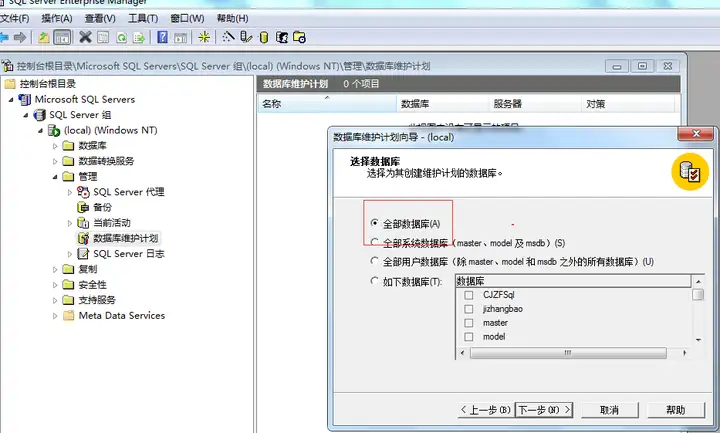Click the up-one-level folder toolbar icon
The image size is (720, 433).
(44, 38)
